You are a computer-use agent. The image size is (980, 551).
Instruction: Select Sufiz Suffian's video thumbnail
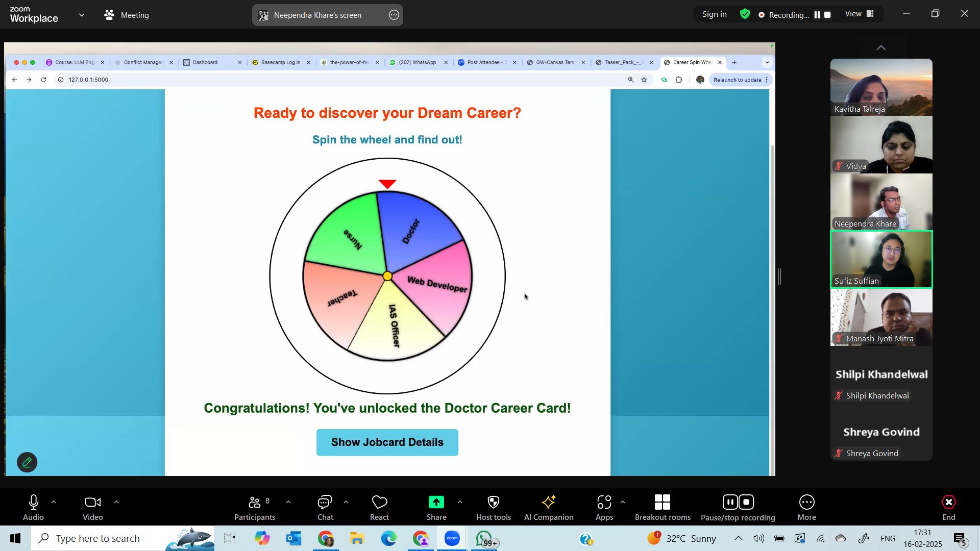(x=881, y=260)
